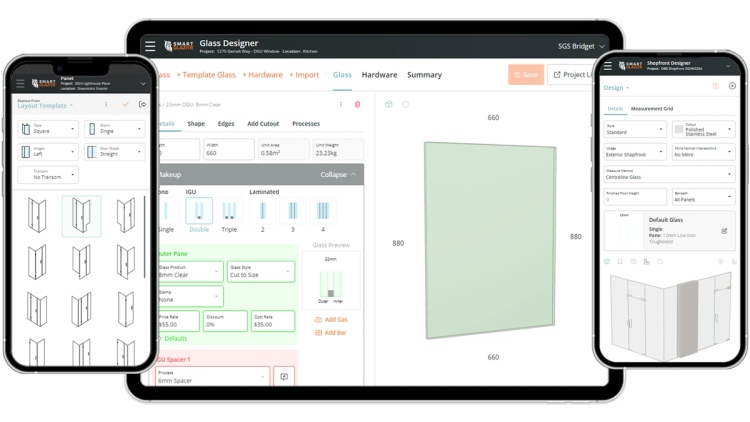Screen dimensions: 750x422
Task: Click + Template Glass link
Action: click(x=206, y=75)
